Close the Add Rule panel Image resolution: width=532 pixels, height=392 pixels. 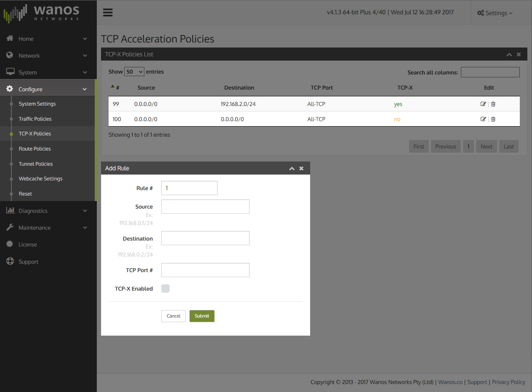pos(301,168)
